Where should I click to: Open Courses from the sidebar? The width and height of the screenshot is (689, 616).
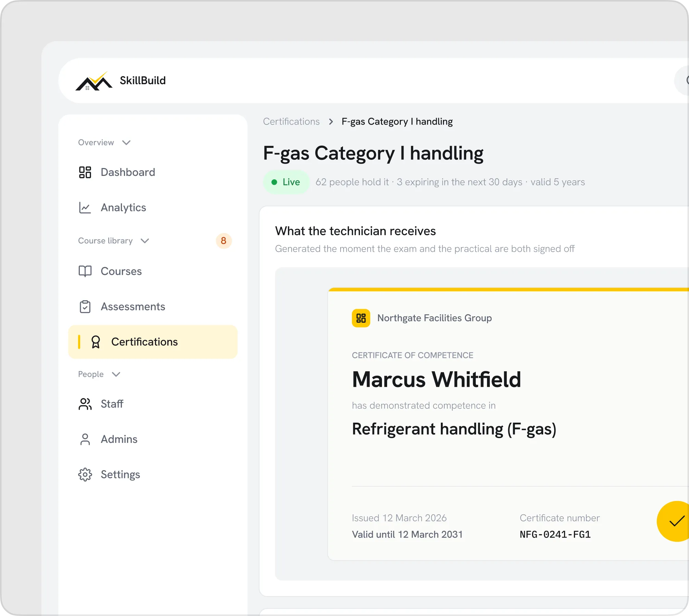coord(153,271)
